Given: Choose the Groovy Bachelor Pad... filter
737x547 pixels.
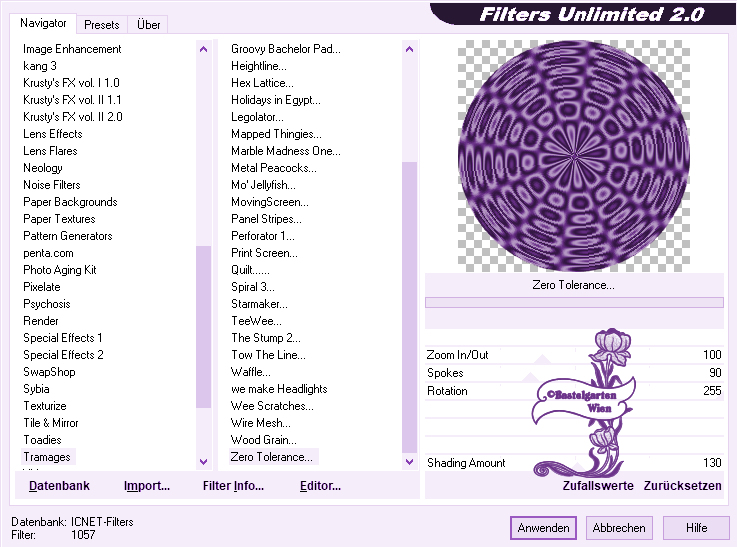Looking at the screenshot, I should [x=286, y=49].
